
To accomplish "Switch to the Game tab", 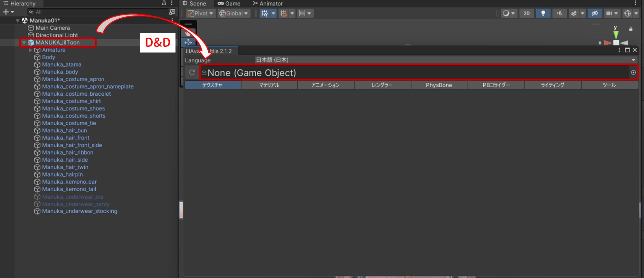I will pos(229,4).
